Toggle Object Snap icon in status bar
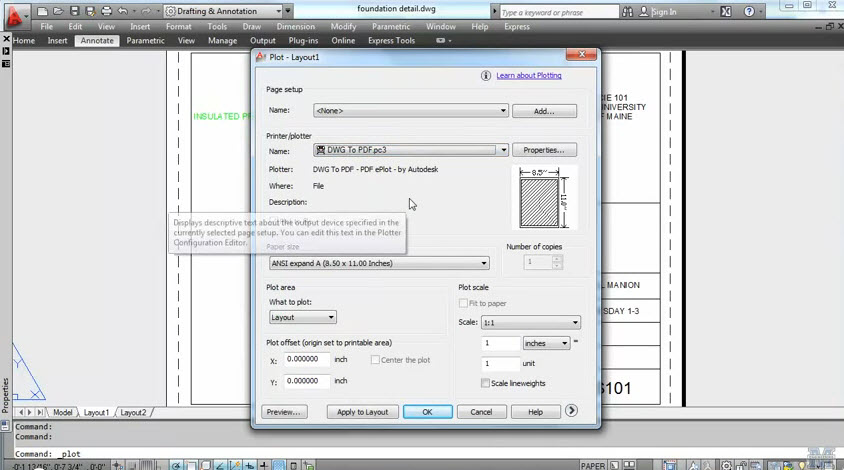 (191, 465)
